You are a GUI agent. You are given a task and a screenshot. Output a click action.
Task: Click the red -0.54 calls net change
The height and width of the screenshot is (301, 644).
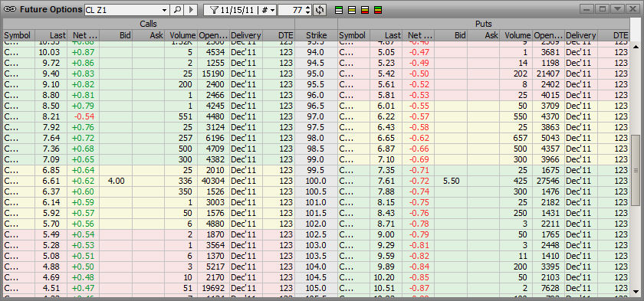[84, 116]
